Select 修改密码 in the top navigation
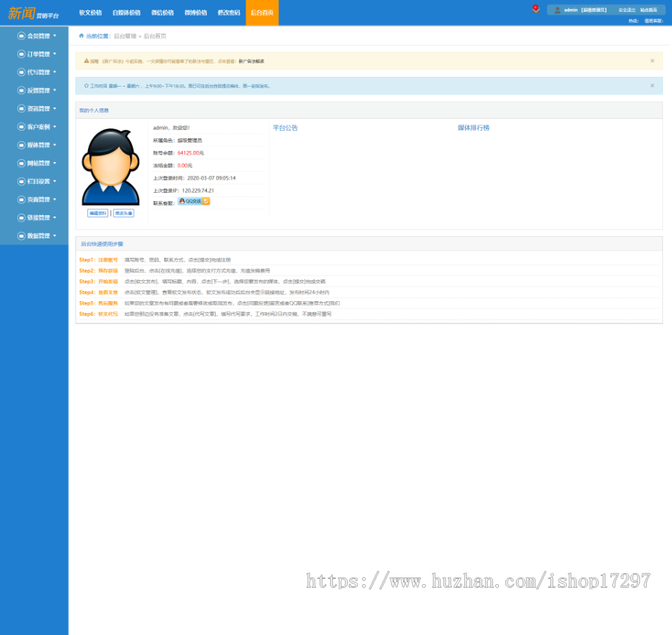The image size is (672, 635). click(x=229, y=13)
